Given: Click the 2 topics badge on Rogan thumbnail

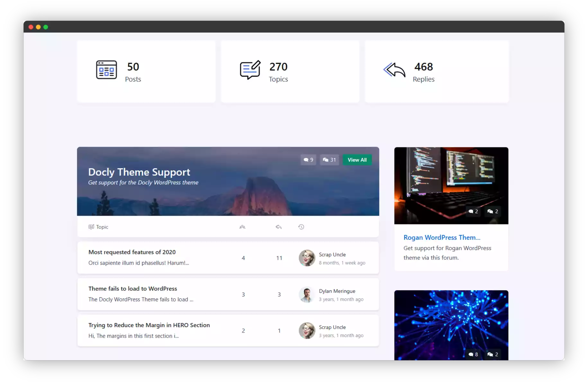Looking at the screenshot, I should [473, 211].
